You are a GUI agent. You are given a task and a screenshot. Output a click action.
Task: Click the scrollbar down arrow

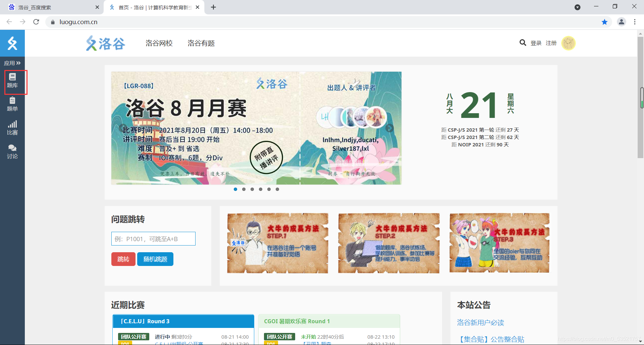(641, 341)
